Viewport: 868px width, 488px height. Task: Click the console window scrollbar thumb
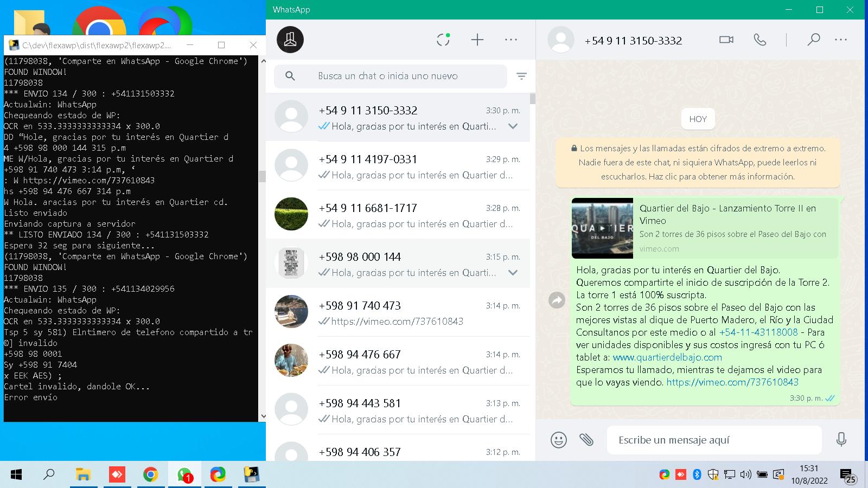pos(263,177)
